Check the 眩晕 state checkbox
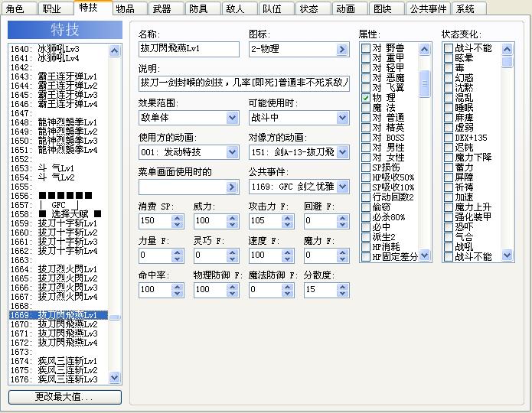 (x=449, y=58)
